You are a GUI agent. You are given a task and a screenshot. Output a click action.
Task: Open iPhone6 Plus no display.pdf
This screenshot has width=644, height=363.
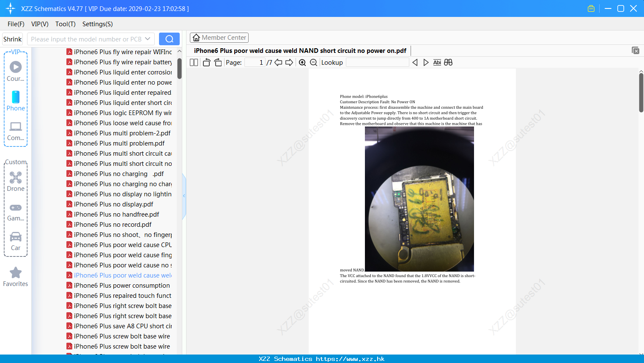tap(110, 204)
